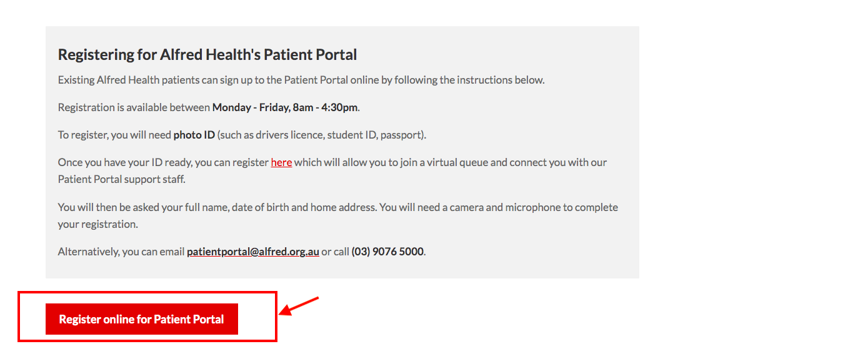Click the red arrow pointing at the button
The width and height of the screenshot is (868, 359).
click(299, 306)
